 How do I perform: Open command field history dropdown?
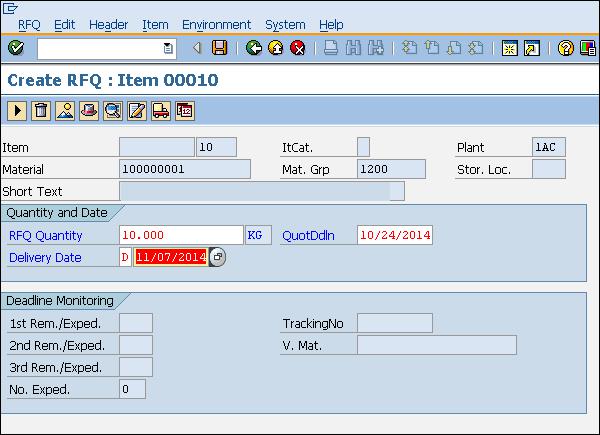[x=168, y=48]
